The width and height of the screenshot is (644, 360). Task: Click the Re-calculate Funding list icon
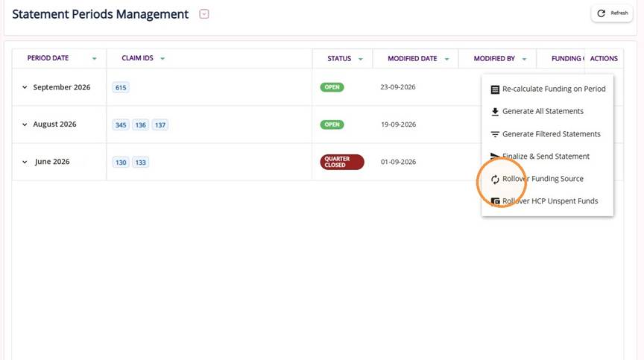pos(495,89)
